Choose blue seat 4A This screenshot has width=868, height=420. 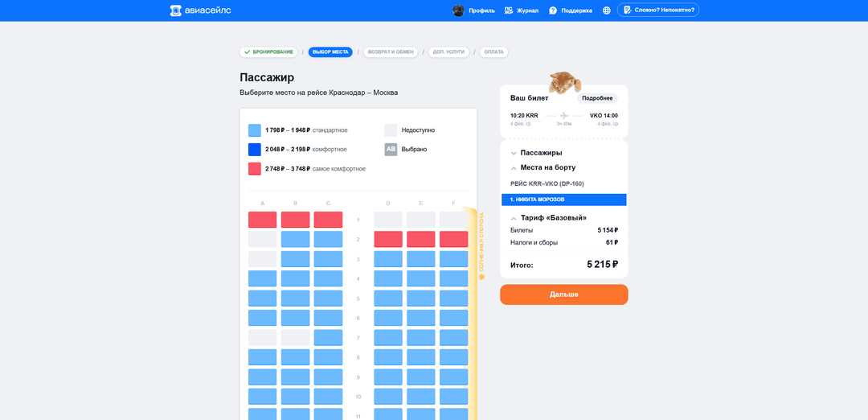[x=262, y=278]
